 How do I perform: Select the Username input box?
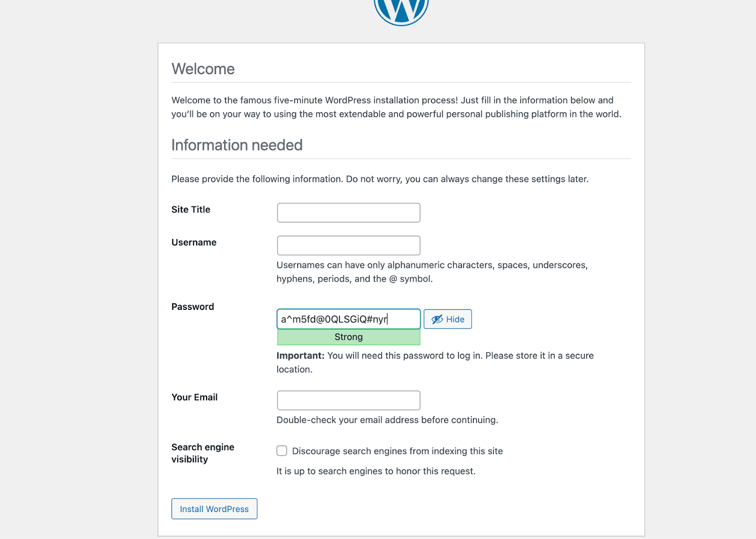click(x=348, y=245)
